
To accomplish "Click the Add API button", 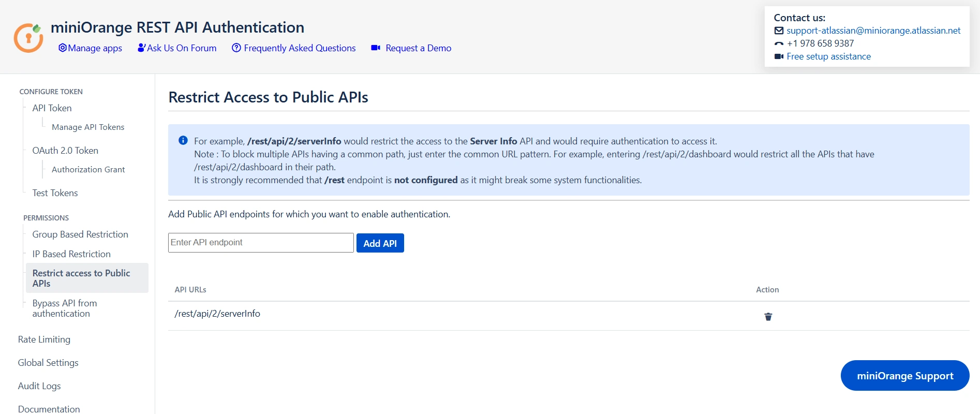I will [x=380, y=243].
